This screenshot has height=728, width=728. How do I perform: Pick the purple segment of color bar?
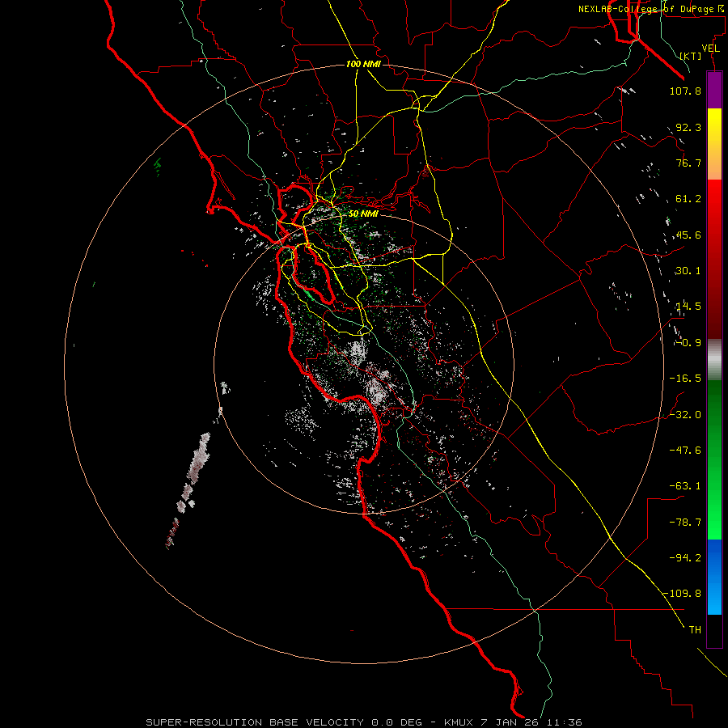click(x=714, y=90)
